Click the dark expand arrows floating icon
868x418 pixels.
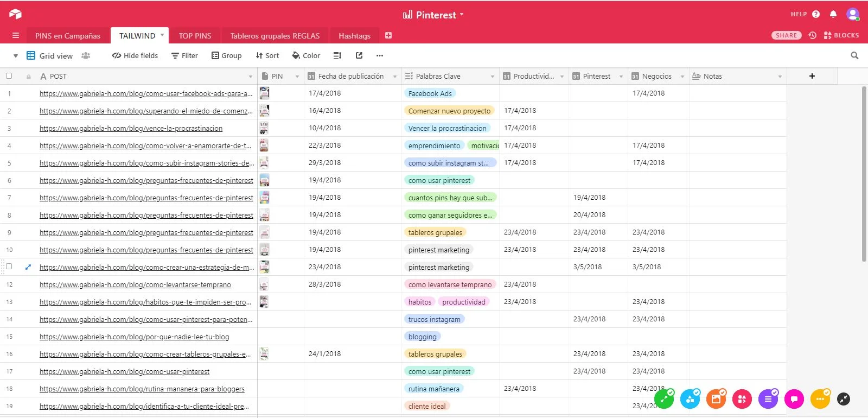(x=844, y=399)
